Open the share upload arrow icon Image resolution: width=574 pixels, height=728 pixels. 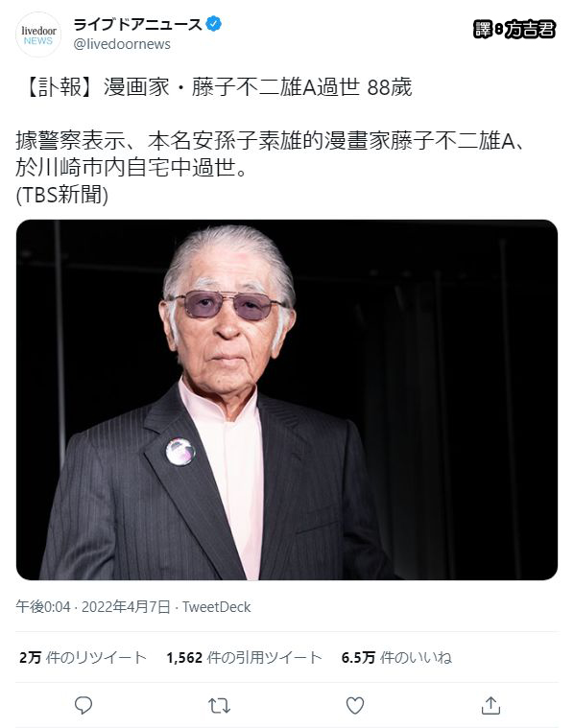[x=490, y=705]
